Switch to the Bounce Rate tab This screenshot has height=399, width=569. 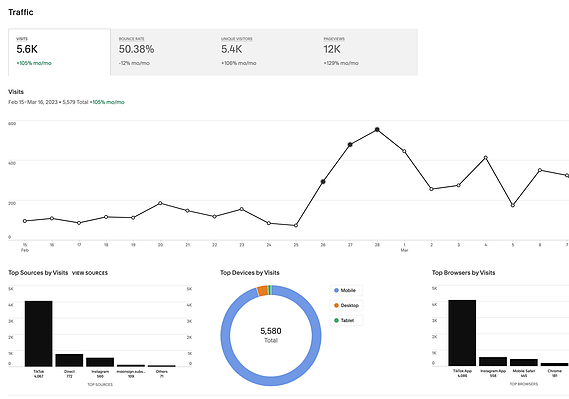[162, 52]
